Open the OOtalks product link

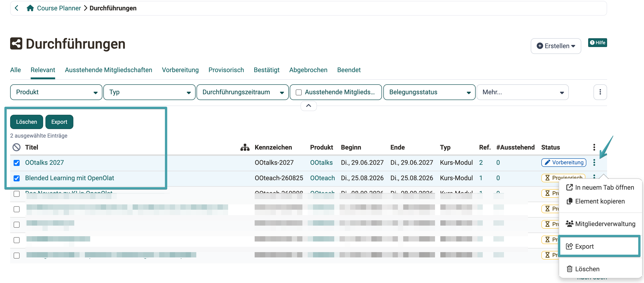[x=321, y=163]
